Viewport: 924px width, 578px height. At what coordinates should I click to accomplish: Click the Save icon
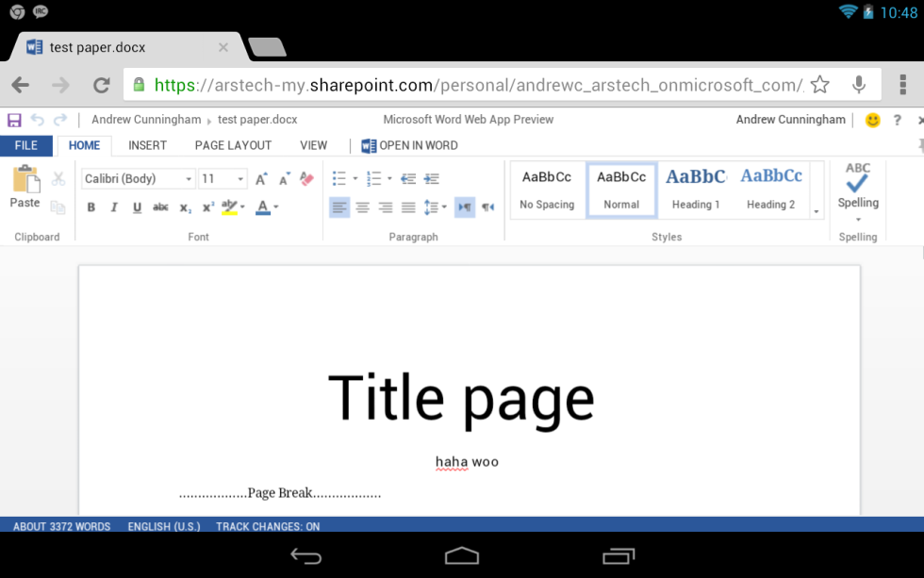[13, 120]
